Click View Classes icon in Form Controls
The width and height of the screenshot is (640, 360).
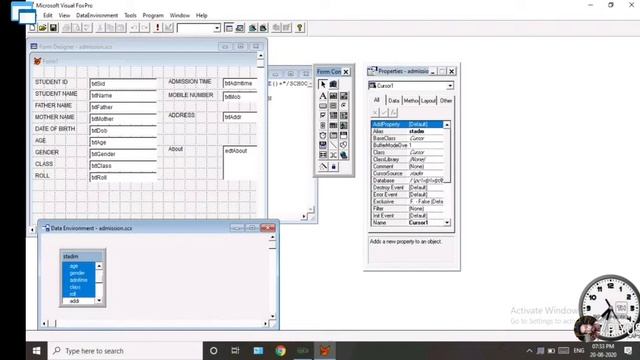tap(333, 84)
